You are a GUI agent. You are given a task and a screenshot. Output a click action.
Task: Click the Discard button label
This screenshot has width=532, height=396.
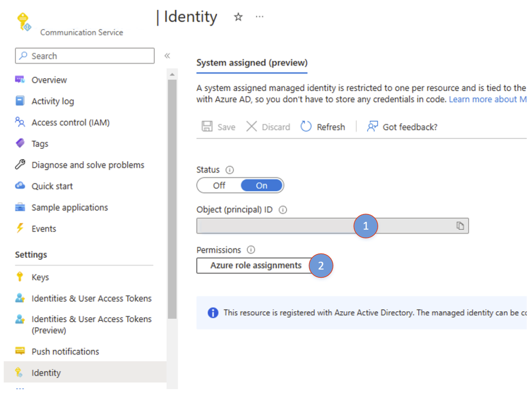(276, 127)
